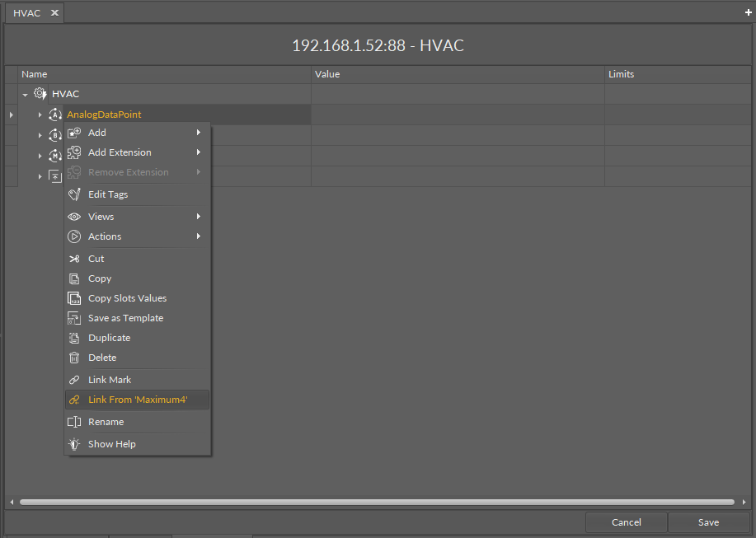Viewport: 756px width, 538px height.
Task: Click the Add Extension puzzle icon
Action: pos(74,152)
